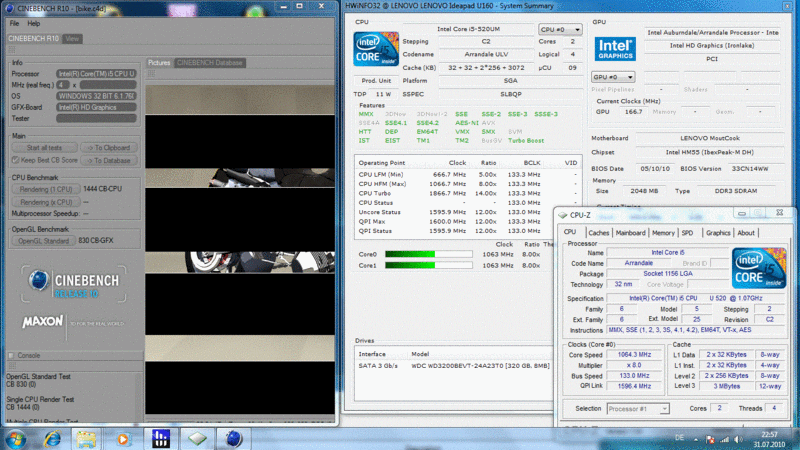This screenshot has width=800, height=450.
Task: Click the Cinebench title bar app icon
Action: coord(9,8)
